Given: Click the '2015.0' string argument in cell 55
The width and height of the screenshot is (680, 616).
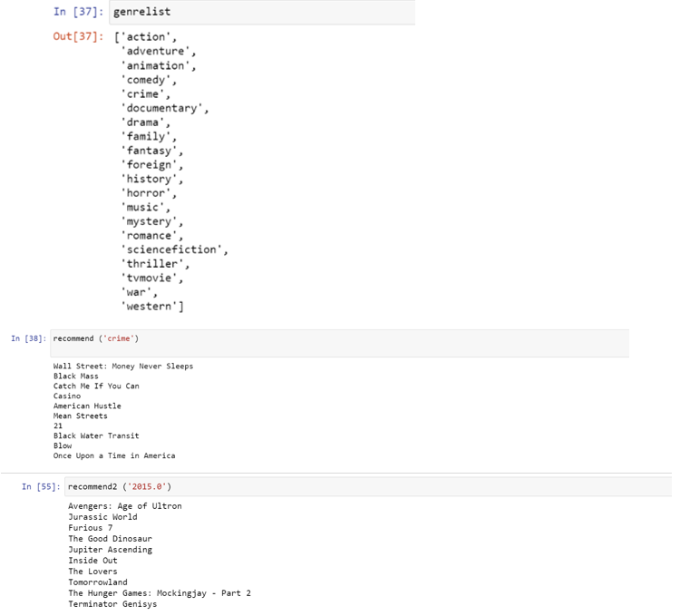Looking at the screenshot, I should (x=147, y=487).
